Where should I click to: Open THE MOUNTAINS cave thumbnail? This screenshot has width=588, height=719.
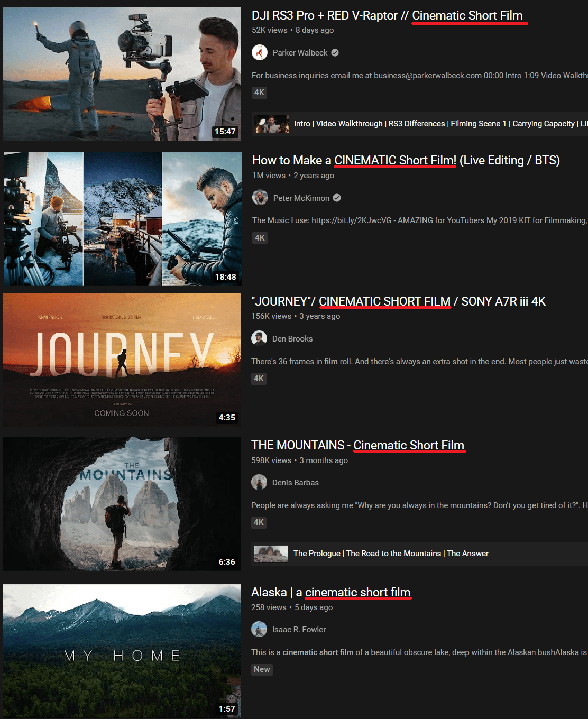click(122, 504)
